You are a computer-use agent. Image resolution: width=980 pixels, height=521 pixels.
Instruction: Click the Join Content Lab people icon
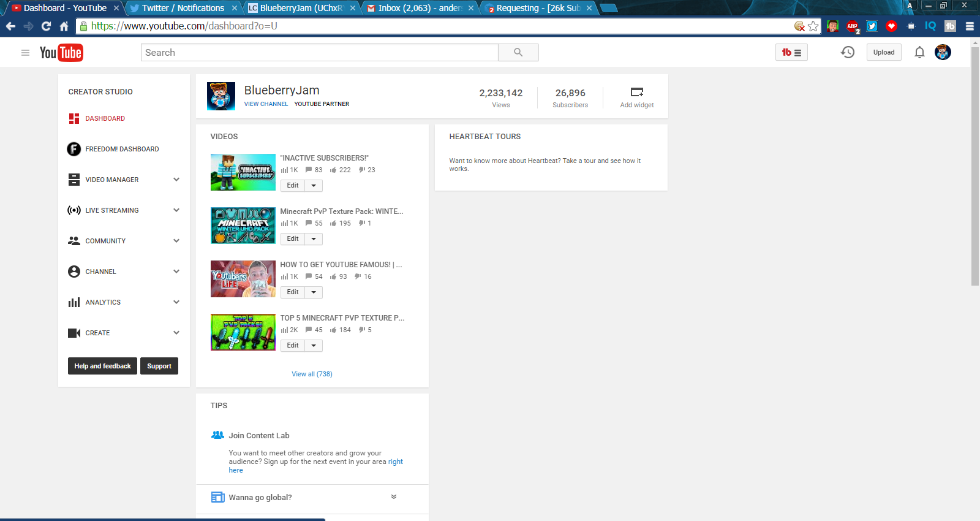pos(217,435)
